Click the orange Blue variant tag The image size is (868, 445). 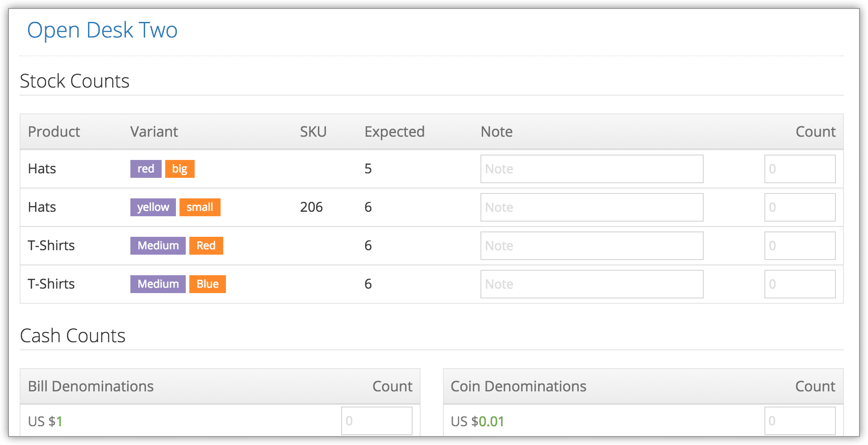coord(208,284)
